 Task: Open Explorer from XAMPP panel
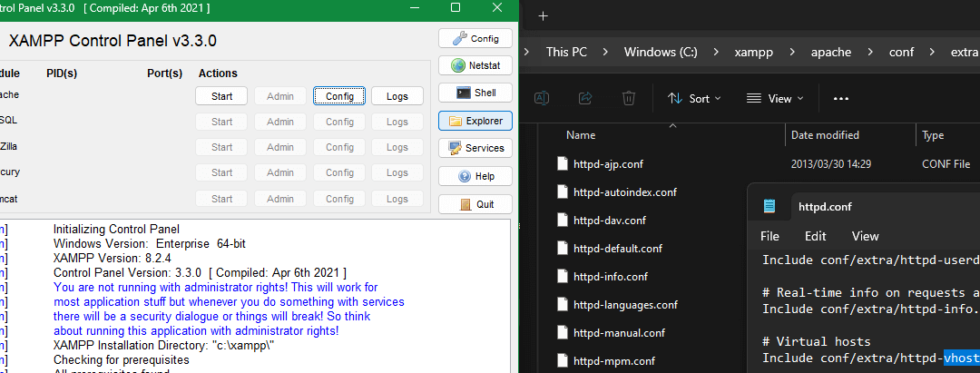click(x=475, y=121)
